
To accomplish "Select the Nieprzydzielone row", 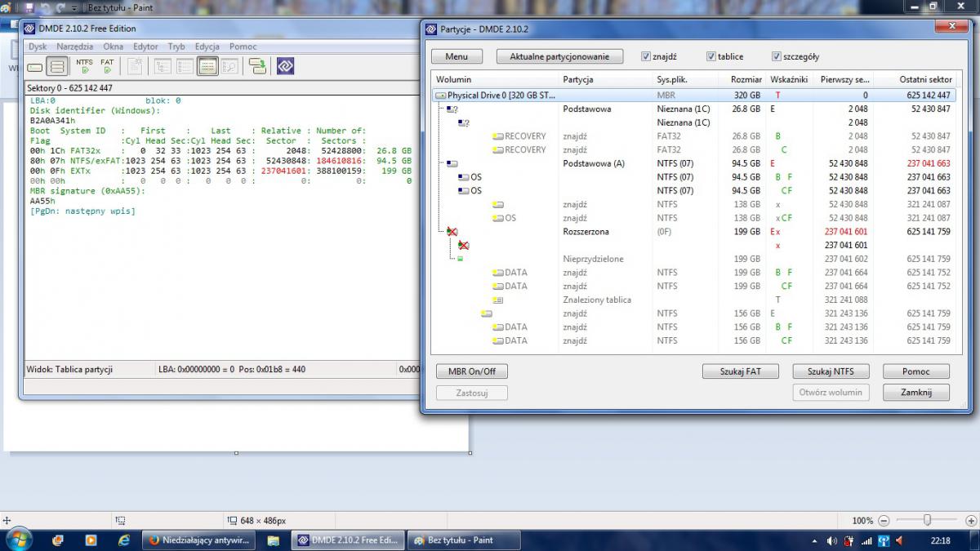I will 694,259.
